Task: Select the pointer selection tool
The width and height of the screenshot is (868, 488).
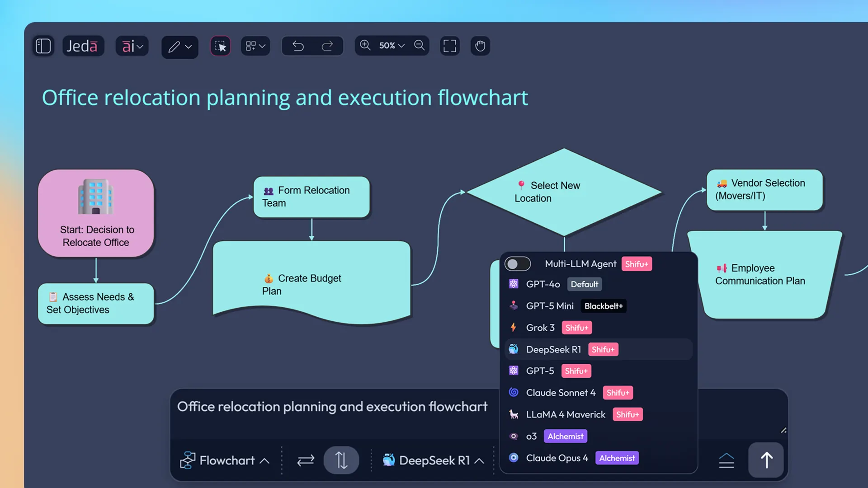Action: pyautogui.click(x=220, y=46)
